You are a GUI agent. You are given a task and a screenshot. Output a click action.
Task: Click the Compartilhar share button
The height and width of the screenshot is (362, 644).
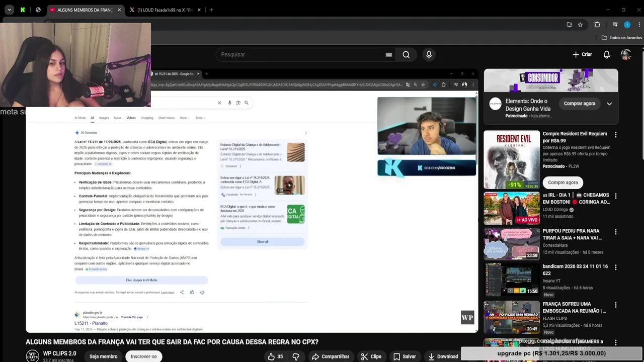tap(330, 356)
